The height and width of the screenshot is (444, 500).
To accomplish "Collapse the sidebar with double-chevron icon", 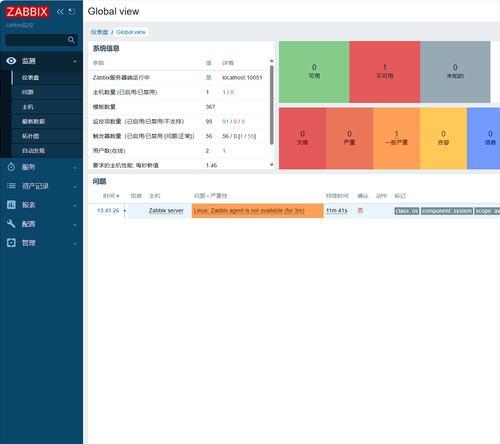I will pos(60,12).
